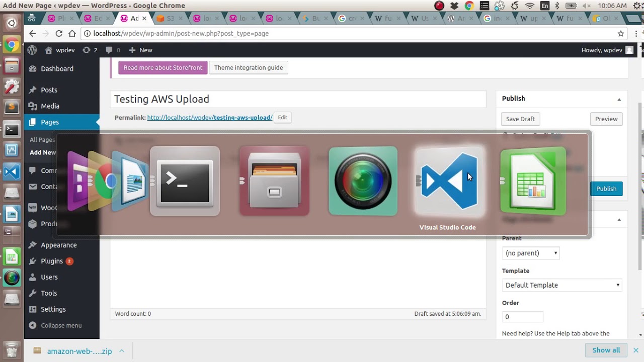Collapse the Publish panel with its arrow

(619, 99)
